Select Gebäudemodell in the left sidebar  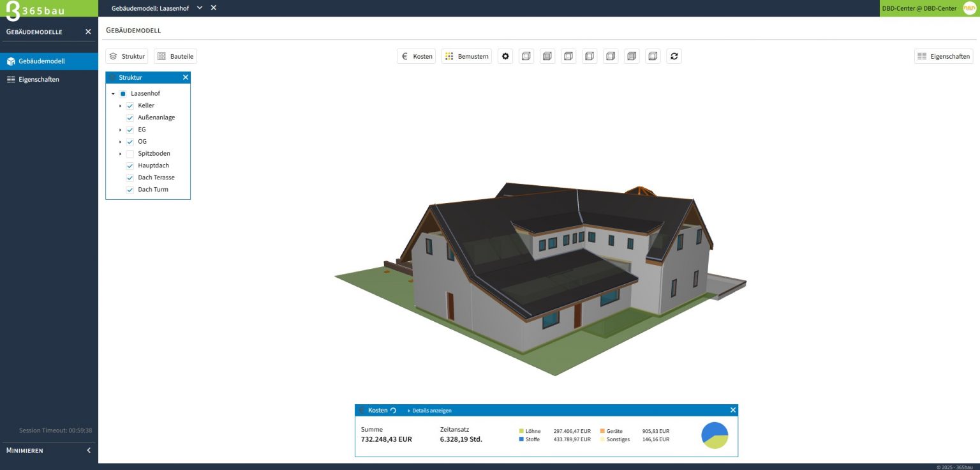pyautogui.click(x=41, y=61)
